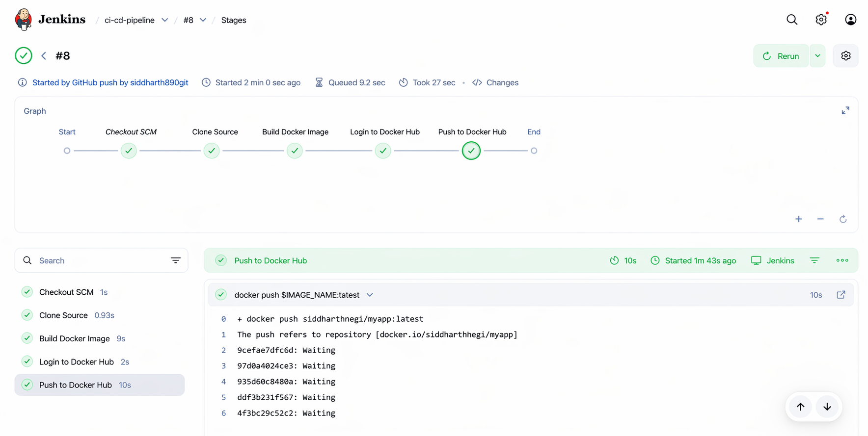Viewport: 868px width, 436px height.
Task: Click log line '9cefae7dfc6d: Waiting'
Action: pyautogui.click(x=286, y=350)
